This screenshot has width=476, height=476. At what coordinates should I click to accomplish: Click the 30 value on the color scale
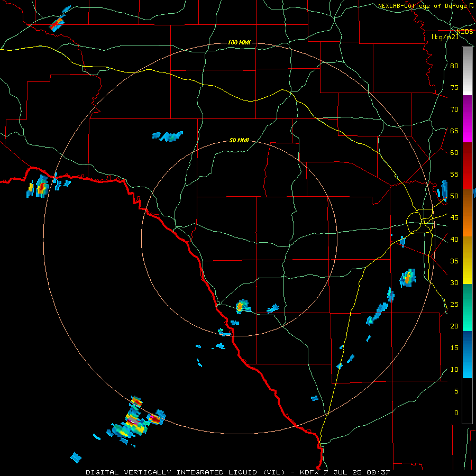(454, 283)
